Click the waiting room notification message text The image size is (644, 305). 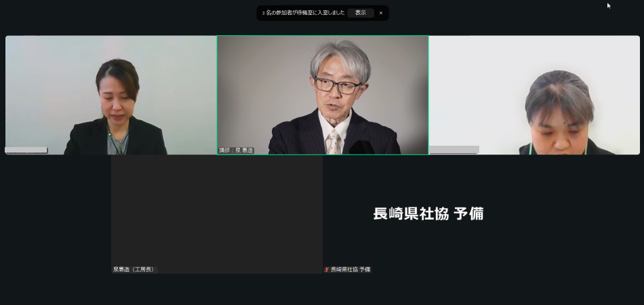coord(305,13)
